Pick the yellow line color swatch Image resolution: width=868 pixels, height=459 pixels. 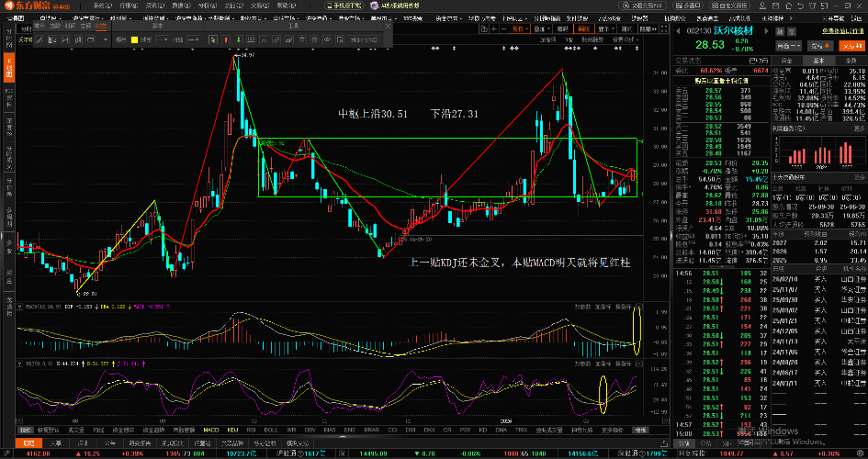pos(134,39)
